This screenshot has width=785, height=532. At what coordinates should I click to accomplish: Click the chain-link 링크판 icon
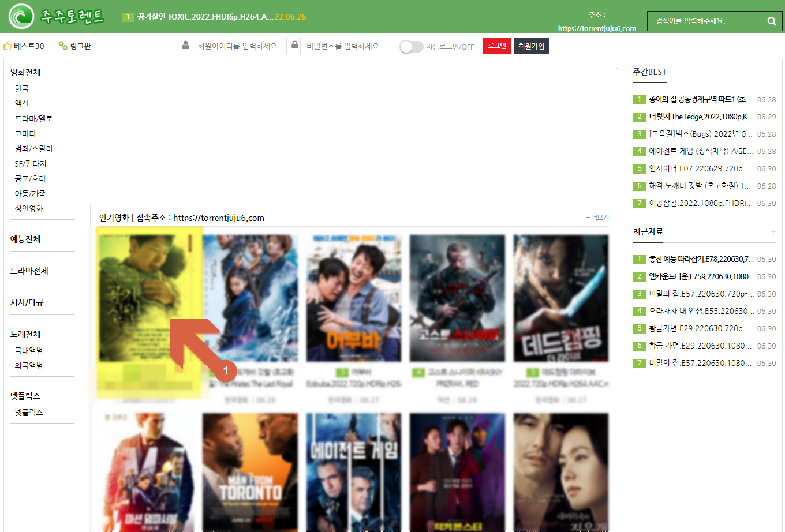[63, 46]
